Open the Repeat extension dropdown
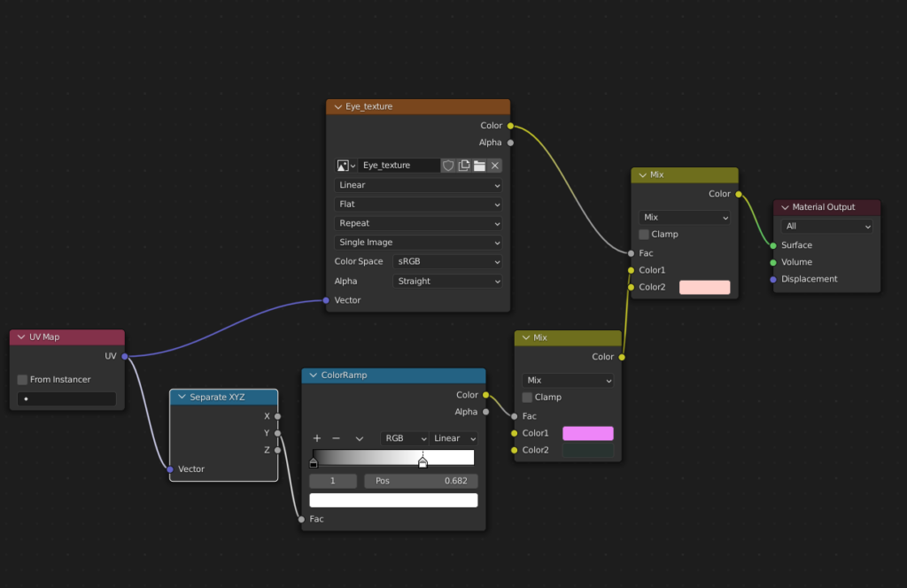The height and width of the screenshot is (588, 907). pyautogui.click(x=418, y=224)
